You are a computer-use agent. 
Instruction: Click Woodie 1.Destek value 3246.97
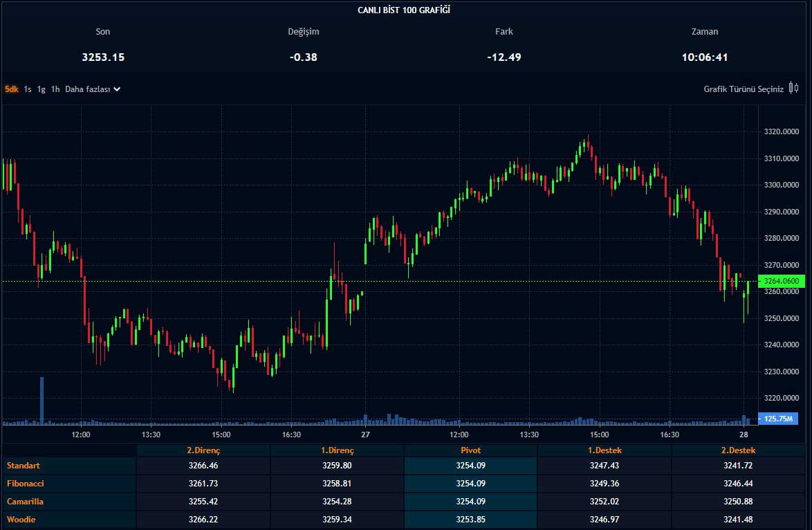point(605,519)
